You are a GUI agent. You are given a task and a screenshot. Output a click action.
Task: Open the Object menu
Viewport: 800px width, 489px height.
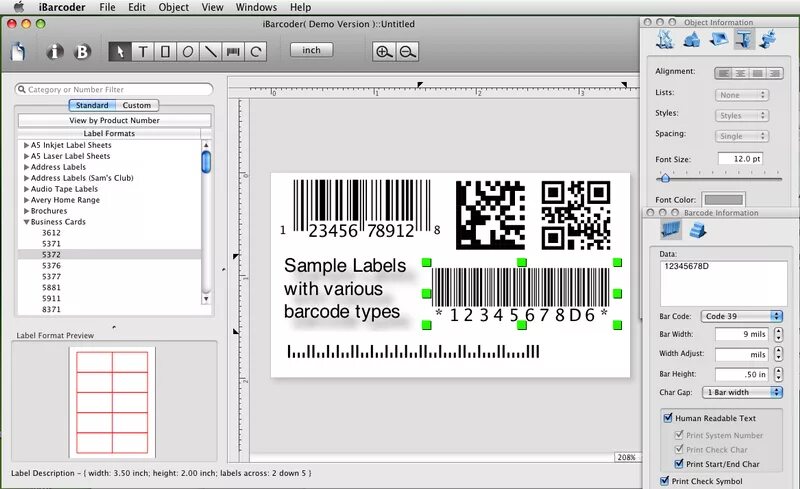[x=173, y=7]
